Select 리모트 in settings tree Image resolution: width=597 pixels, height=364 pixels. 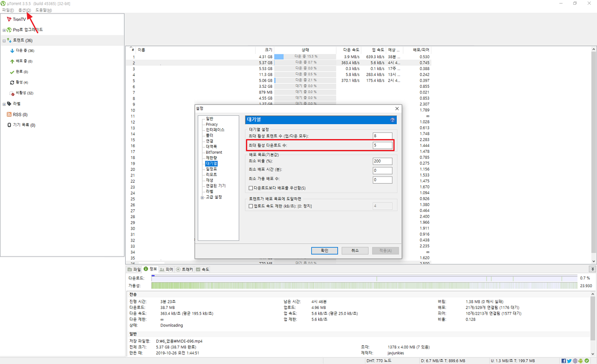point(211,174)
